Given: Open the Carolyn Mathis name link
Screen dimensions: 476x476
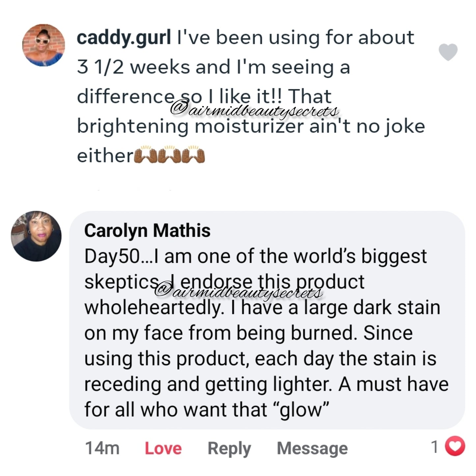Looking at the screenshot, I should click(147, 230).
